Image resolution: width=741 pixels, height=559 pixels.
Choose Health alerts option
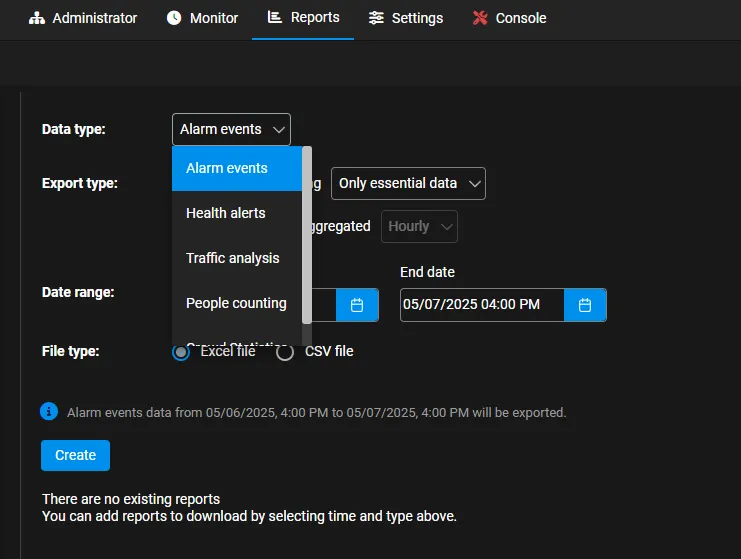pyautogui.click(x=237, y=213)
